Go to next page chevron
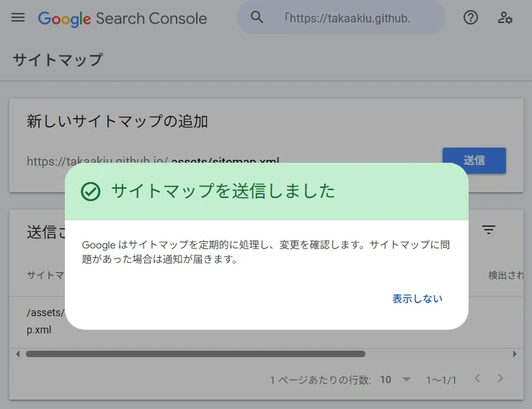The height and width of the screenshot is (409, 532). (500, 378)
